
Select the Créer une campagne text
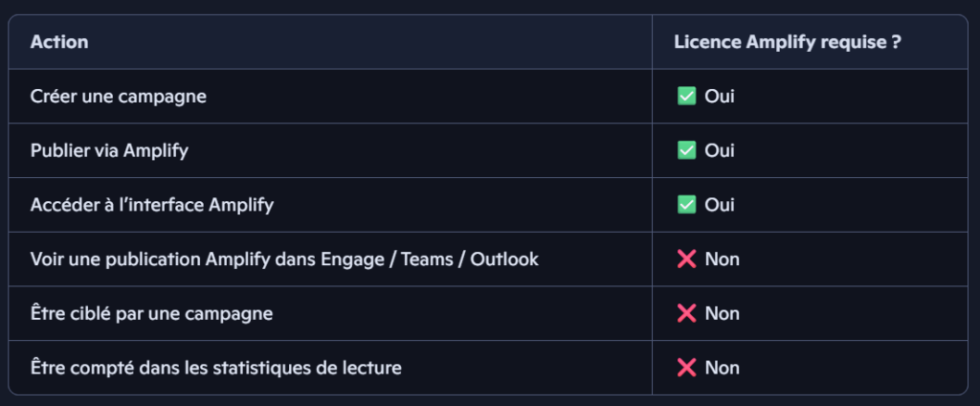(119, 96)
